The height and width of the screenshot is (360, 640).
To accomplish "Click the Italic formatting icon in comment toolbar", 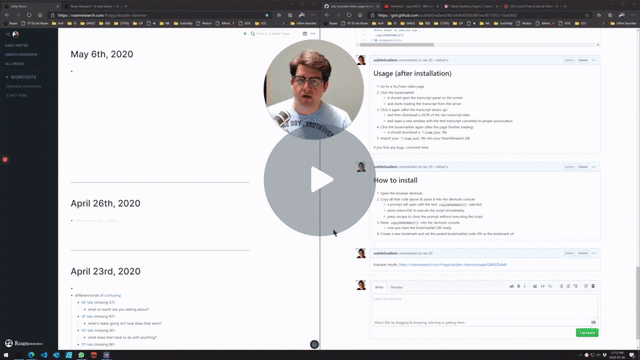I will pyautogui.click(x=525, y=287).
